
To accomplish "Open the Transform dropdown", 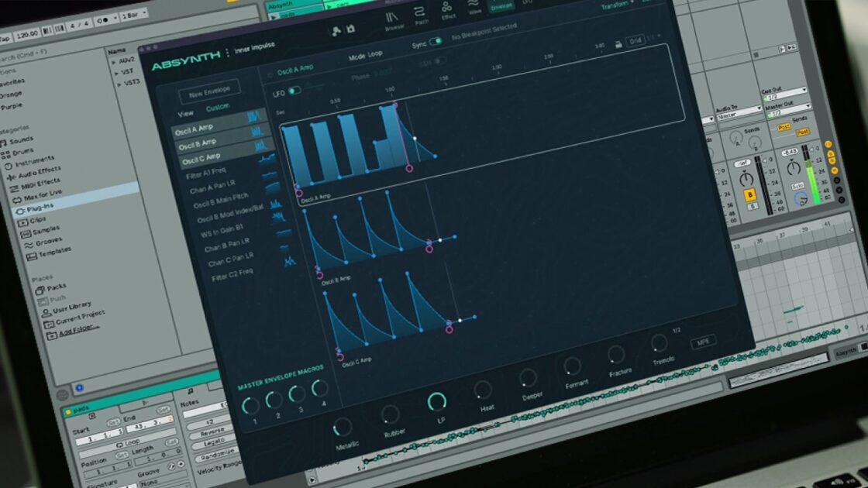I will tap(617, 5).
